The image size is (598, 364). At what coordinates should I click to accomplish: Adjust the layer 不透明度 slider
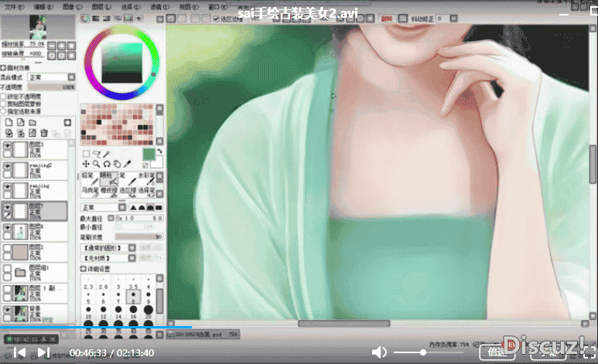tap(52, 87)
